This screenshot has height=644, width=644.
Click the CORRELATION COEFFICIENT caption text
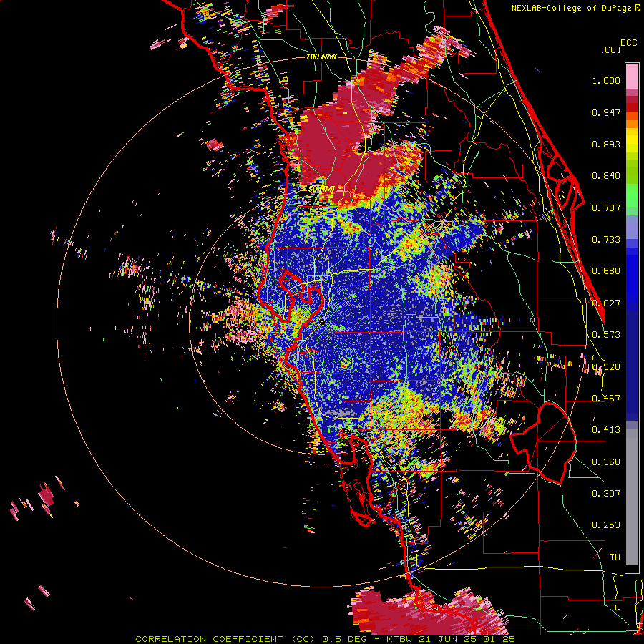[x=209, y=639]
